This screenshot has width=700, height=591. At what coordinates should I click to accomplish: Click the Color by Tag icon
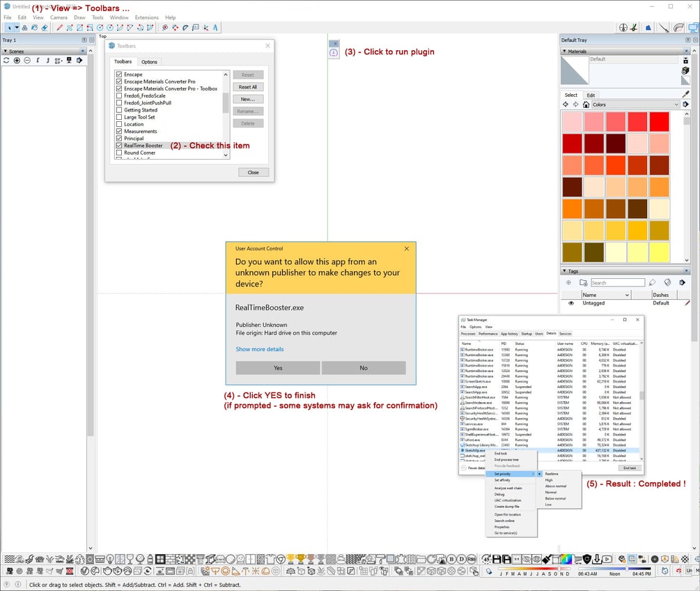click(x=667, y=282)
